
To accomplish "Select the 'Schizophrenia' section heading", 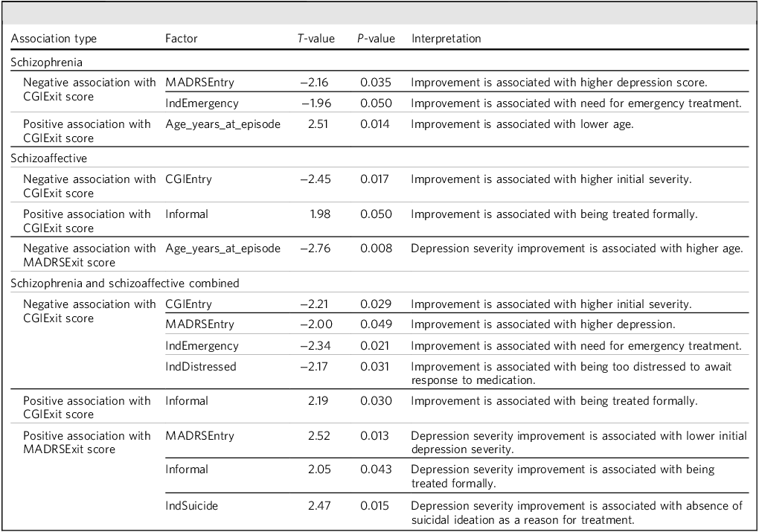I will tap(46, 63).
